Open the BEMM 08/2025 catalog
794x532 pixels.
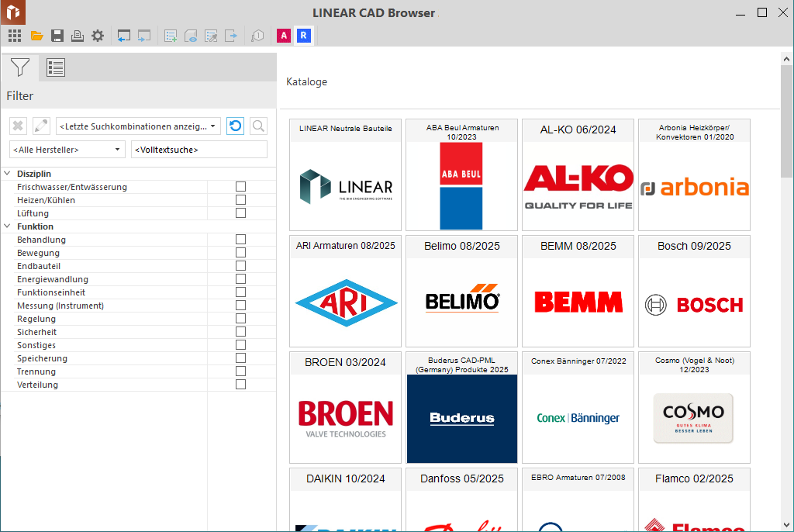[x=578, y=291]
